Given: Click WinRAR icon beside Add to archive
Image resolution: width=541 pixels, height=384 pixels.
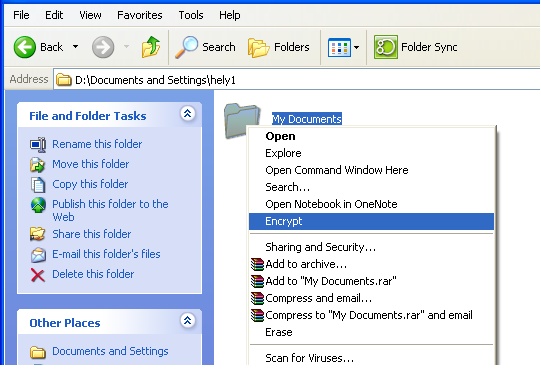Looking at the screenshot, I should click(x=257, y=264).
